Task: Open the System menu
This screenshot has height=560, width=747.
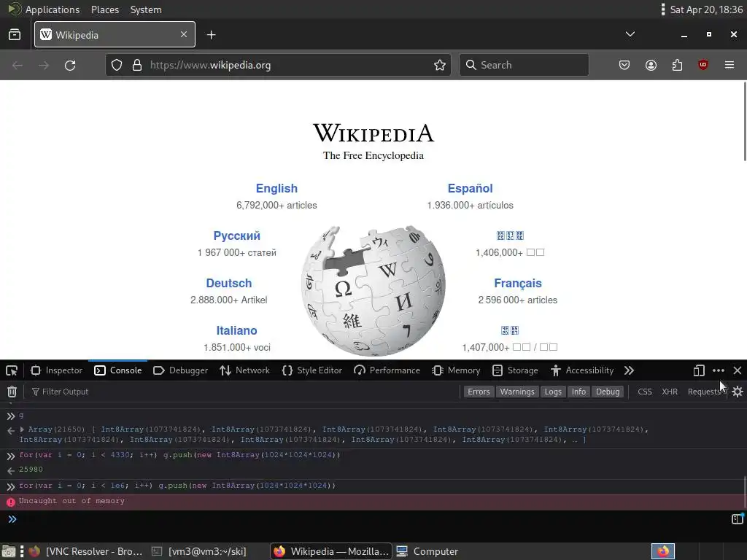Action: pos(146,9)
